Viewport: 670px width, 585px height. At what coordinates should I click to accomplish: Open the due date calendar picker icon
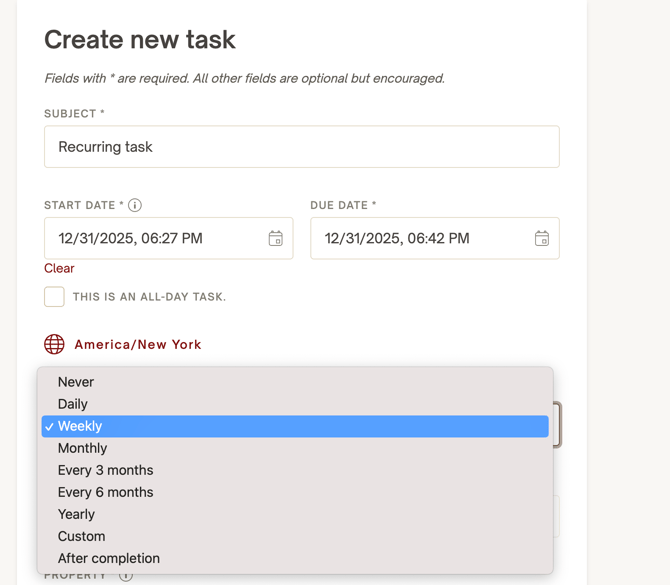click(x=541, y=238)
